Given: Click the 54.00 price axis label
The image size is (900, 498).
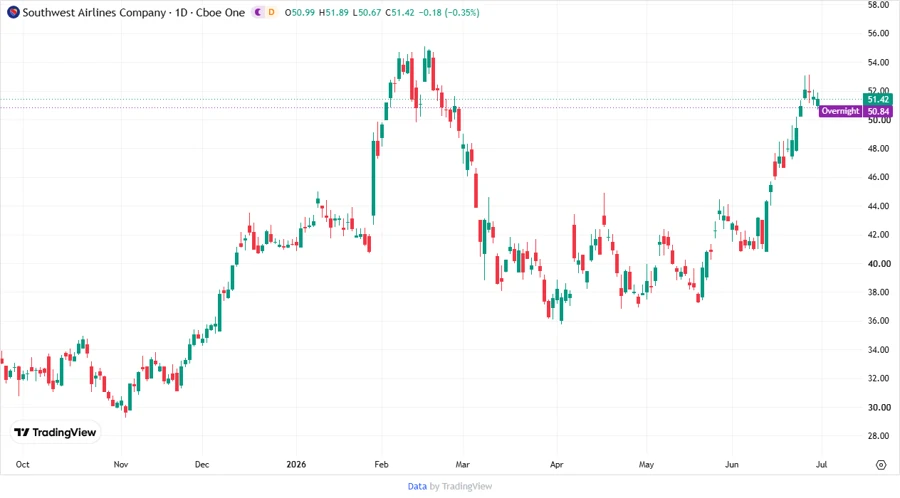Looking at the screenshot, I should (x=878, y=62).
